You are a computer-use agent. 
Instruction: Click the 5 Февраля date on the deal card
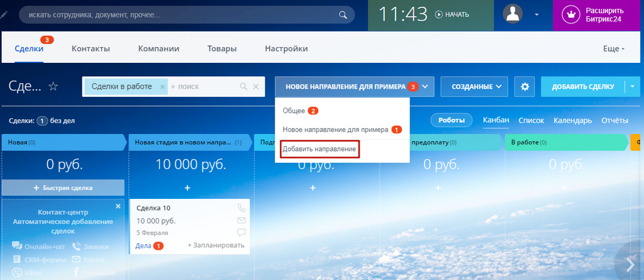click(x=152, y=233)
